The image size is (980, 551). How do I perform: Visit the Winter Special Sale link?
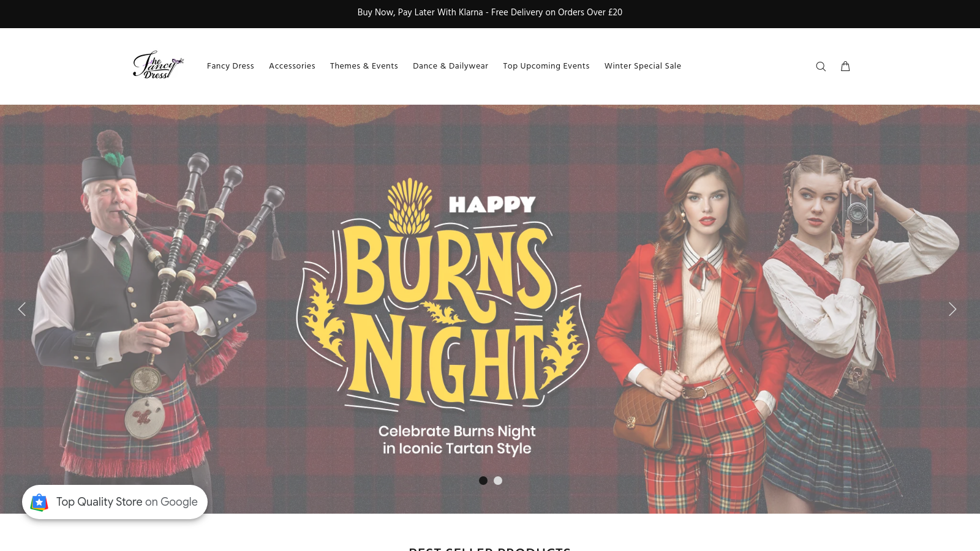[x=643, y=66]
